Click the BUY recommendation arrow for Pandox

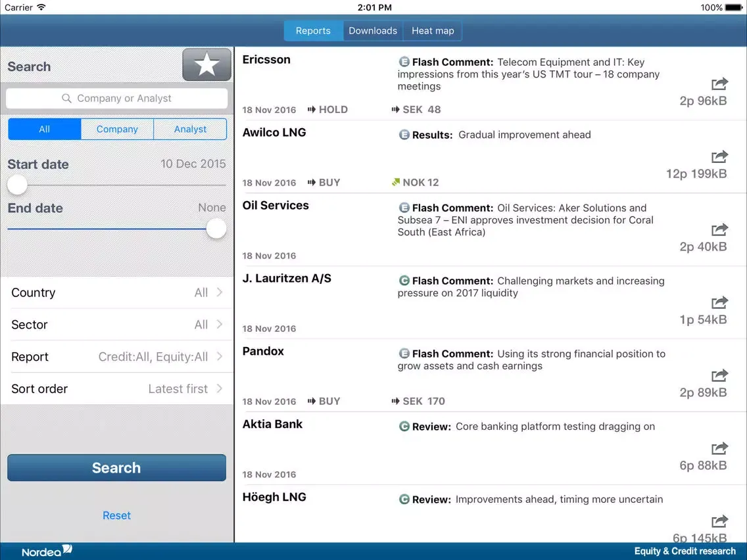point(312,401)
